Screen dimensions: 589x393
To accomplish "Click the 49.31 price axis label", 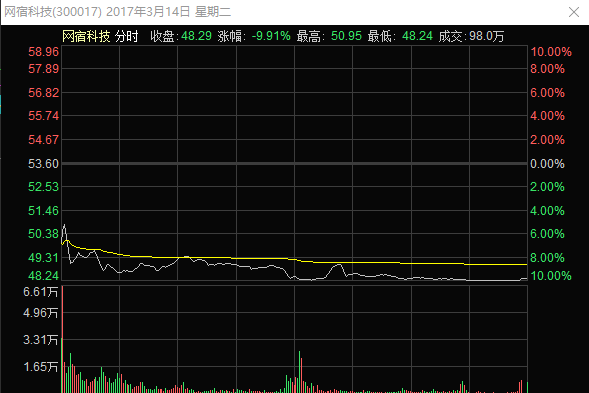I will [x=44, y=258].
